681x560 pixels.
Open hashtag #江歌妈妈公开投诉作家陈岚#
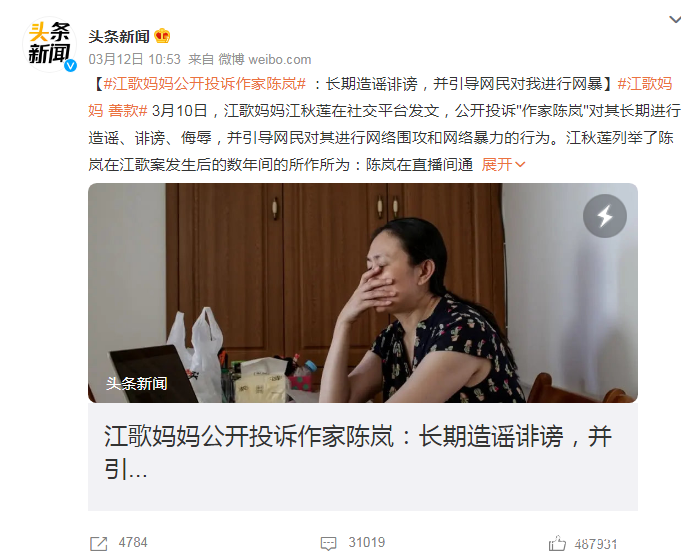tap(205, 83)
